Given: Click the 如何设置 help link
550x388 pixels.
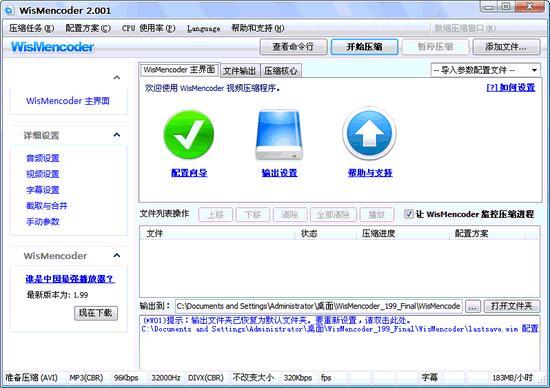Looking at the screenshot, I should [511, 88].
